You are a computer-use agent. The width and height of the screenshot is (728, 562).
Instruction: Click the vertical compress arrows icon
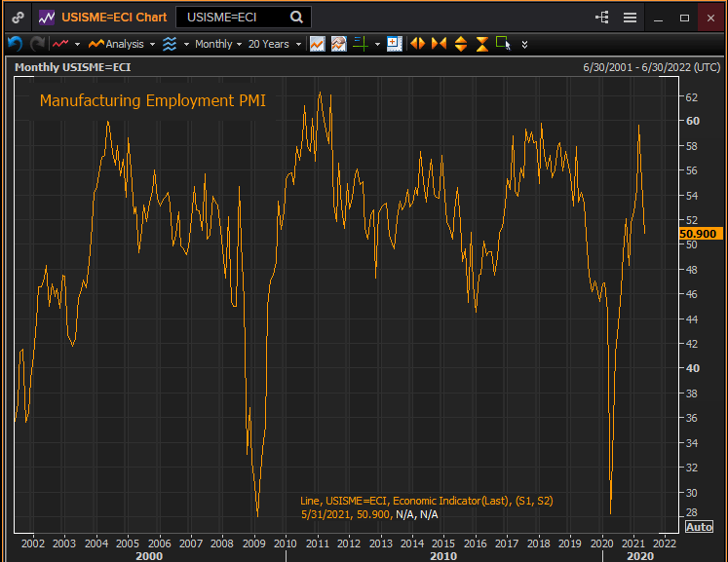pyautogui.click(x=481, y=44)
